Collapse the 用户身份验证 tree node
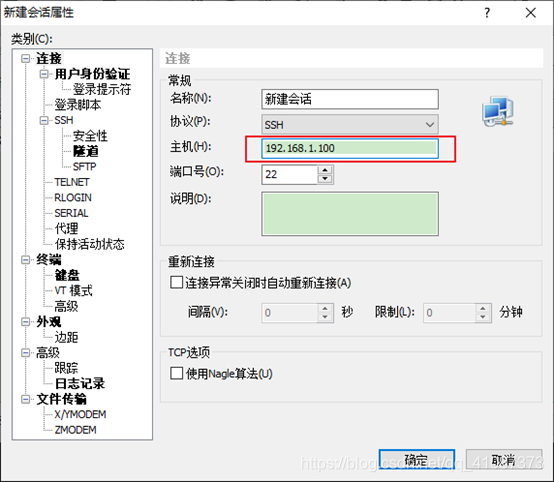Image resolution: width=554 pixels, height=482 pixels. coord(44,74)
